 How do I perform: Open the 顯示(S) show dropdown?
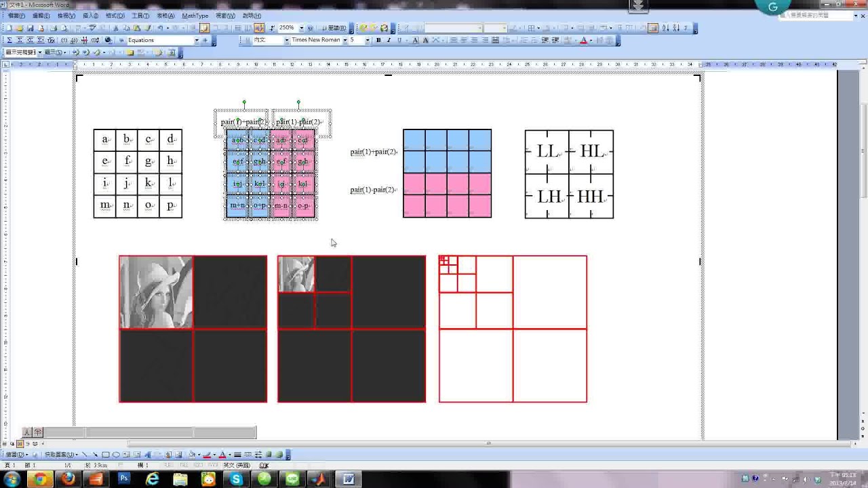click(56, 52)
